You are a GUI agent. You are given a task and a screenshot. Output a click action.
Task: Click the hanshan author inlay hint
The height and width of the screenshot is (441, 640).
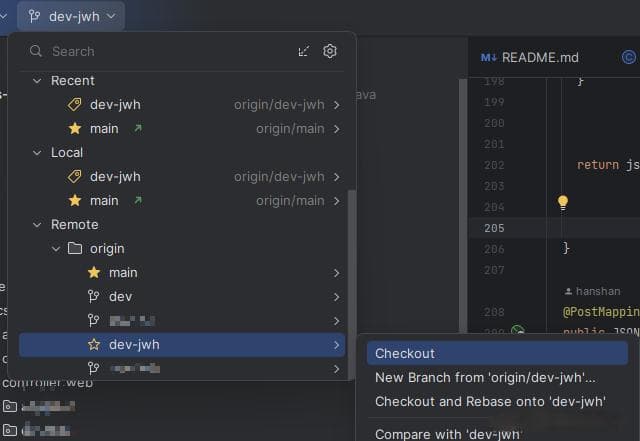coord(593,291)
